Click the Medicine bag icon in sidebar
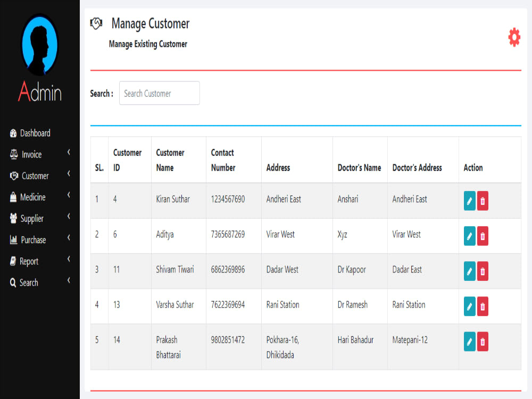 click(13, 197)
